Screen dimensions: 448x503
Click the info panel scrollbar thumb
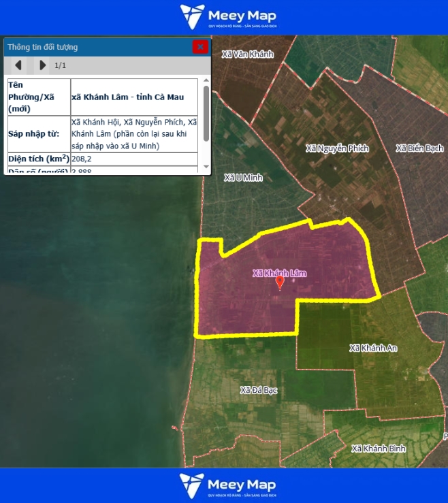pos(206,112)
